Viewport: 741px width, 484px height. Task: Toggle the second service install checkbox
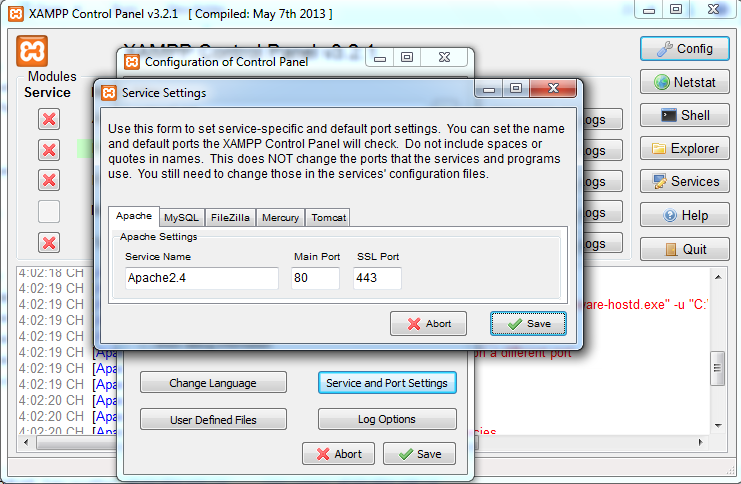tap(49, 150)
